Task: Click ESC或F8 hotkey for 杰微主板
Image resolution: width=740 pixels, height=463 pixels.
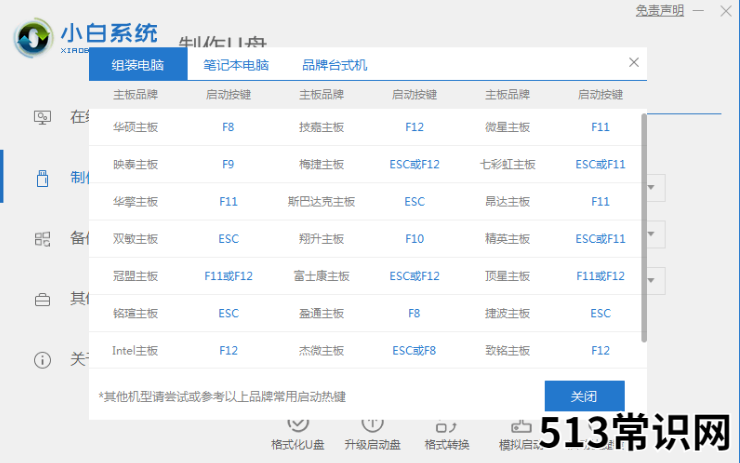Action: pyautogui.click(x=414, y=351)
